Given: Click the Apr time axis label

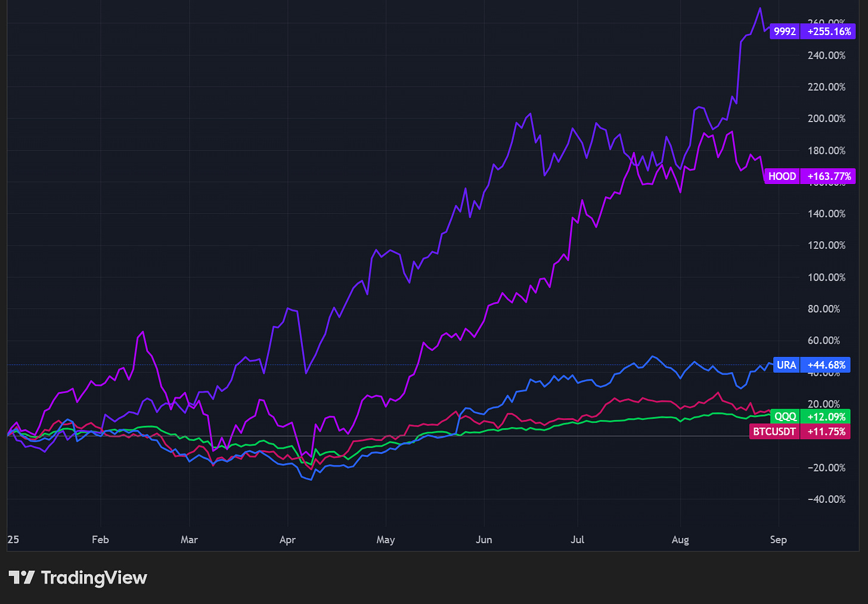Looking at the screenshot, I should click(x=287, y=540).
